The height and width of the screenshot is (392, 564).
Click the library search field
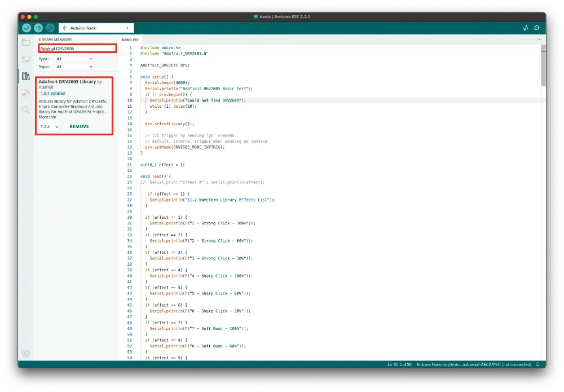pyautogui.click(x=77, y=49)
